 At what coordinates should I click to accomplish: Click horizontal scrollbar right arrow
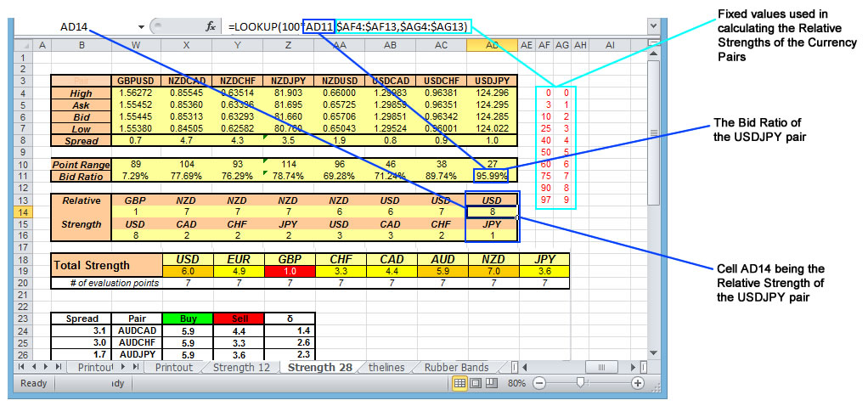(x=634, y=367)
